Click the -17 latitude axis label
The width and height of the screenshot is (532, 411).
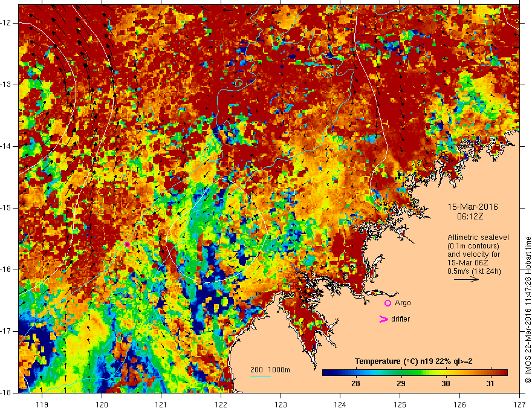coord(6,331)
